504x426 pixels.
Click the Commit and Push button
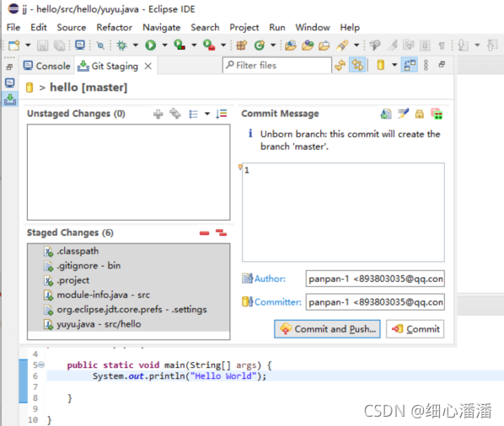(327, 329)
